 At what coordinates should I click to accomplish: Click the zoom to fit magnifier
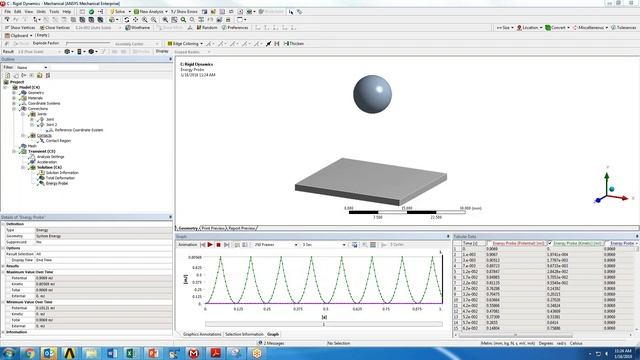pyautogui.click(x=184, y=20)
